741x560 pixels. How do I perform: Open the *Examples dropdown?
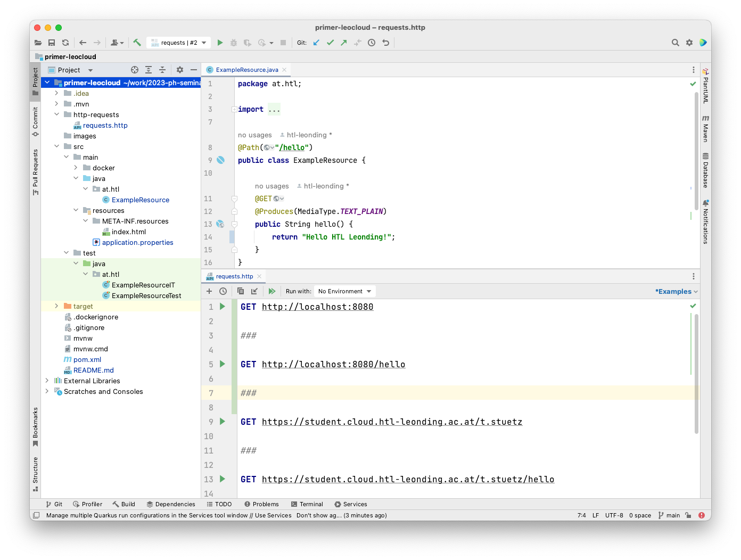click(x=676, y=291)
